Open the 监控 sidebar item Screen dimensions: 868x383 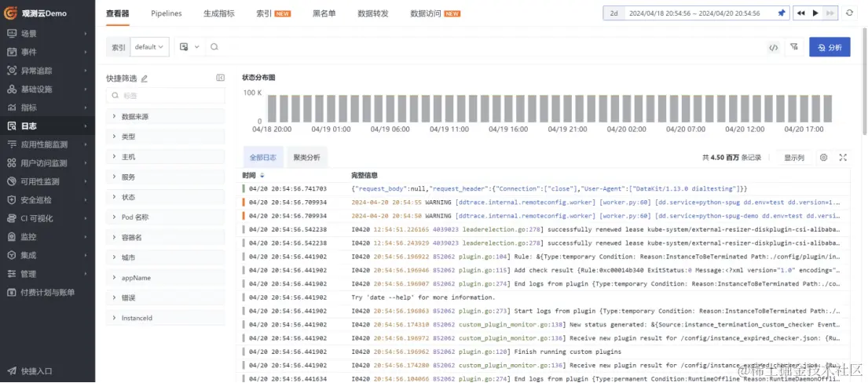(x=48, y=236)
